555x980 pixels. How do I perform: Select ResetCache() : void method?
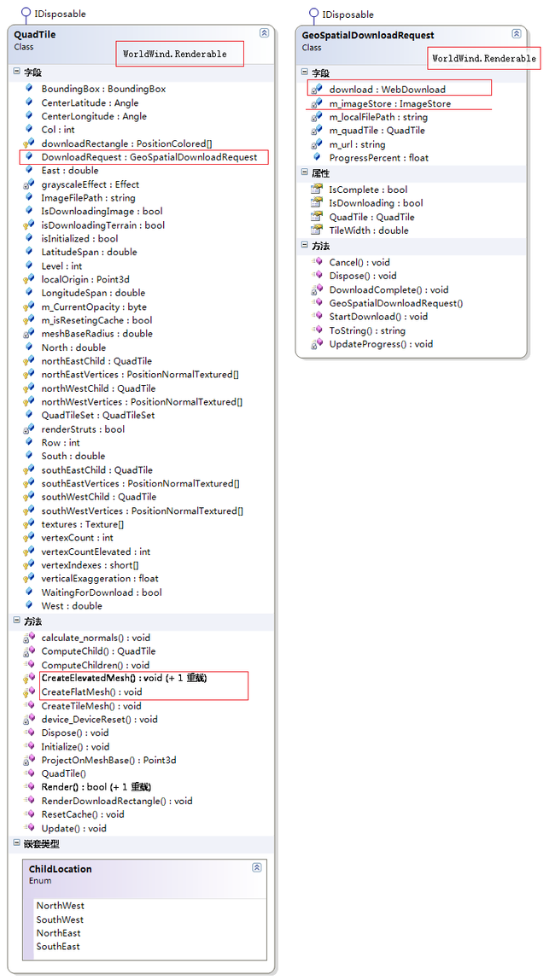(83, 814)
